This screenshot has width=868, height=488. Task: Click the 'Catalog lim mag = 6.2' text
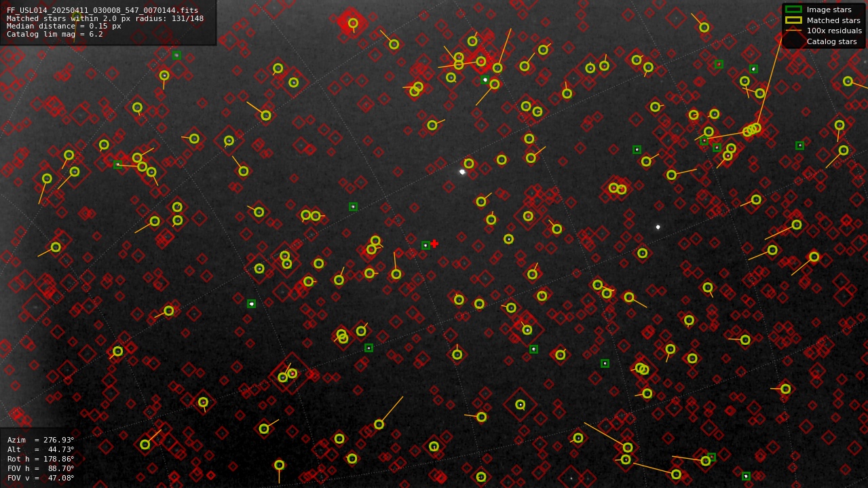(55, 34)
